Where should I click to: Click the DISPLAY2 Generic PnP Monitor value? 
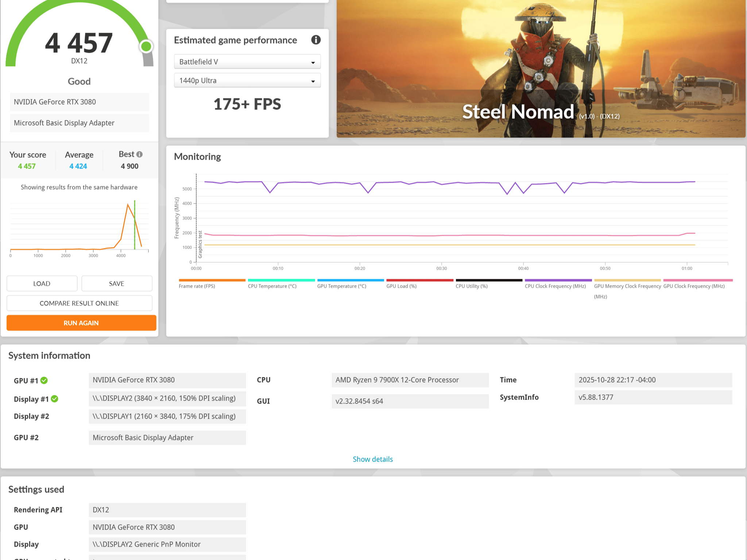coord(167,544)
